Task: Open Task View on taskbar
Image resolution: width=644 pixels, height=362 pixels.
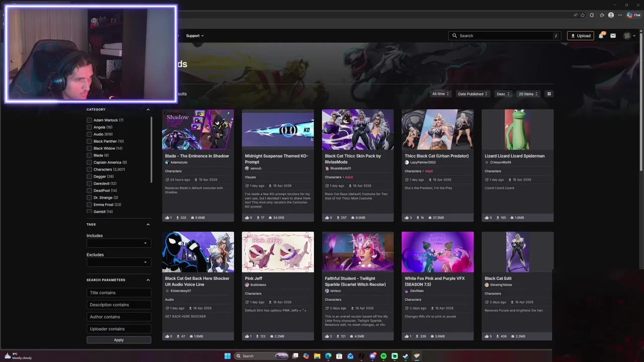Action: tap(296, 356)
